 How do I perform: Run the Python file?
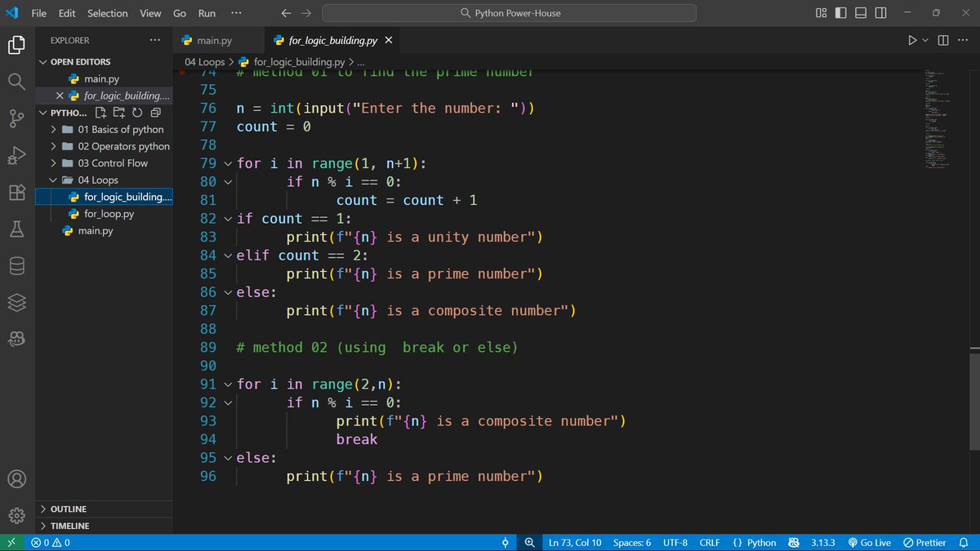(x=912, y=40)
